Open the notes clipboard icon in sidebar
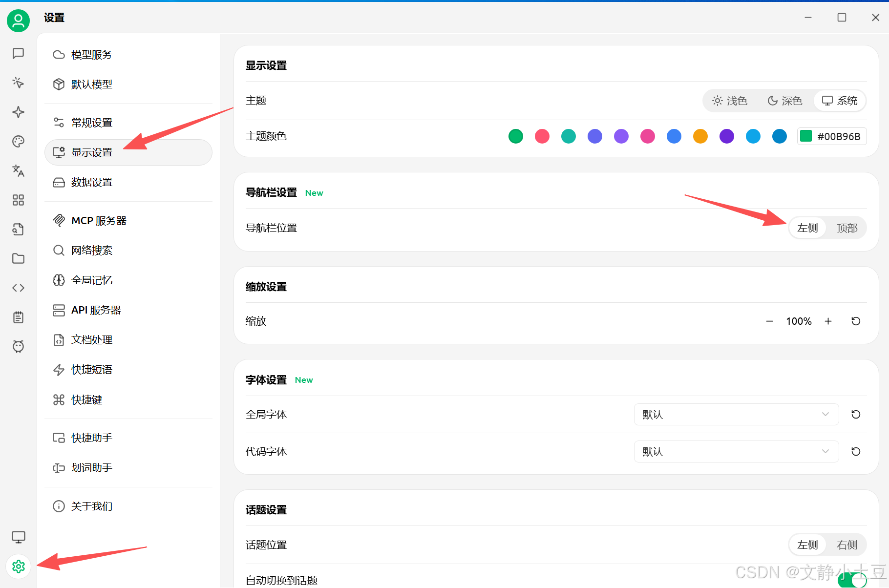Screen dimensions: 889x588 coord(18,317)
